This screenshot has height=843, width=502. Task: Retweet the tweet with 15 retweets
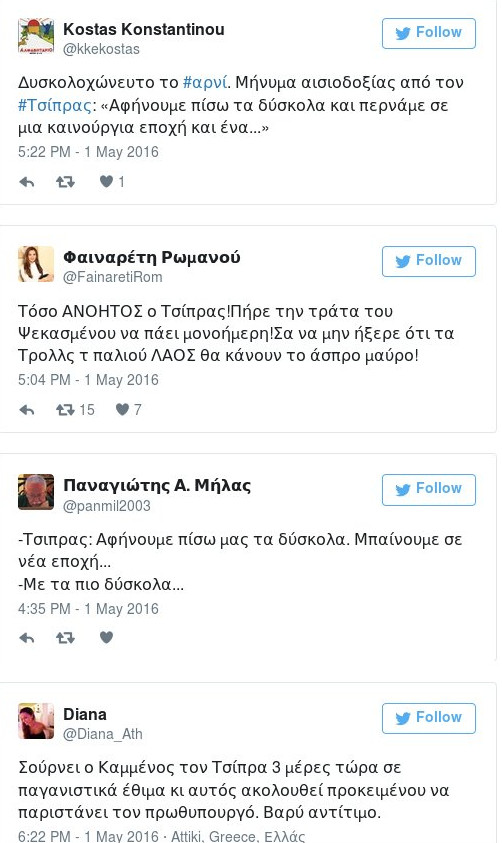(x=66, y=410)
